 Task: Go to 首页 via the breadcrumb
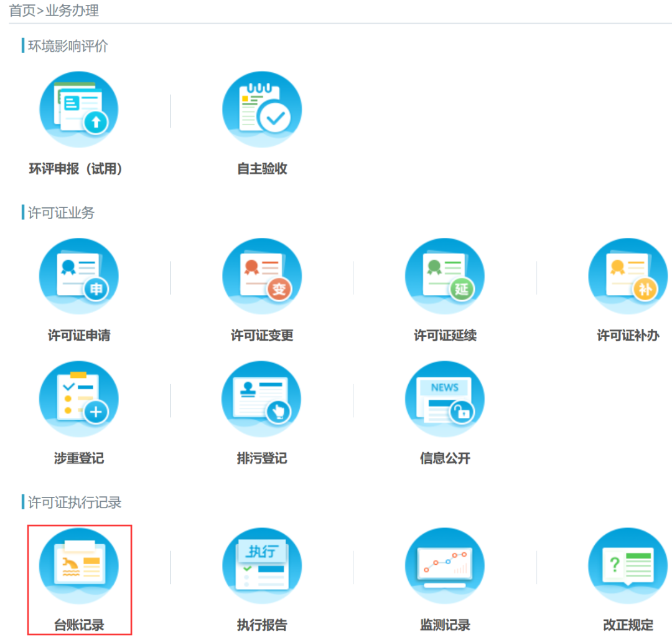tap(19, 10)
